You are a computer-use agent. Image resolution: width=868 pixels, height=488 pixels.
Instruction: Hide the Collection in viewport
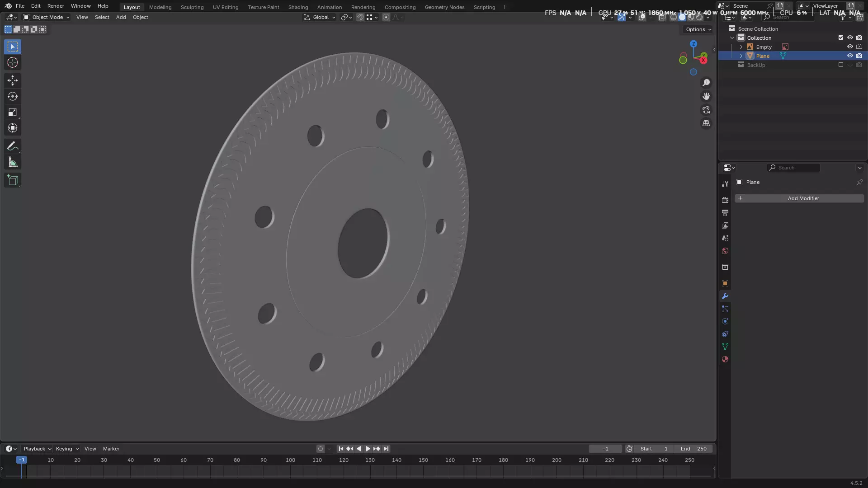pos(850,38)
